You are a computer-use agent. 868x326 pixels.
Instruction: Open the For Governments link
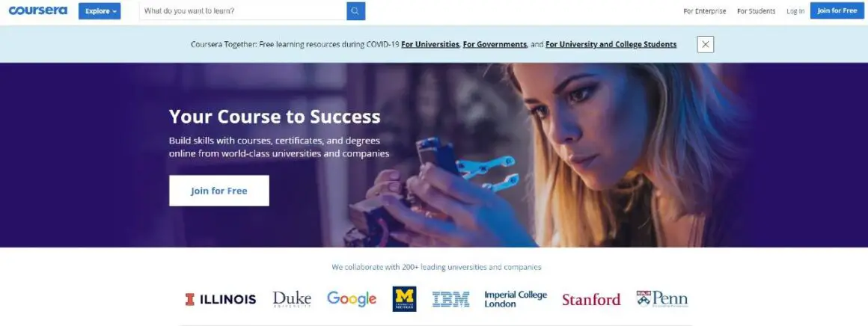click(x=495, y=44)
